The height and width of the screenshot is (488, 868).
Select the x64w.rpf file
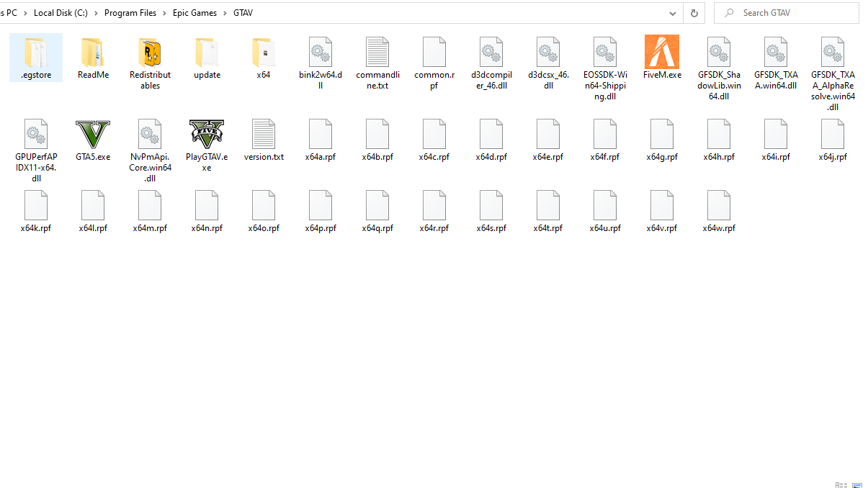719,211
